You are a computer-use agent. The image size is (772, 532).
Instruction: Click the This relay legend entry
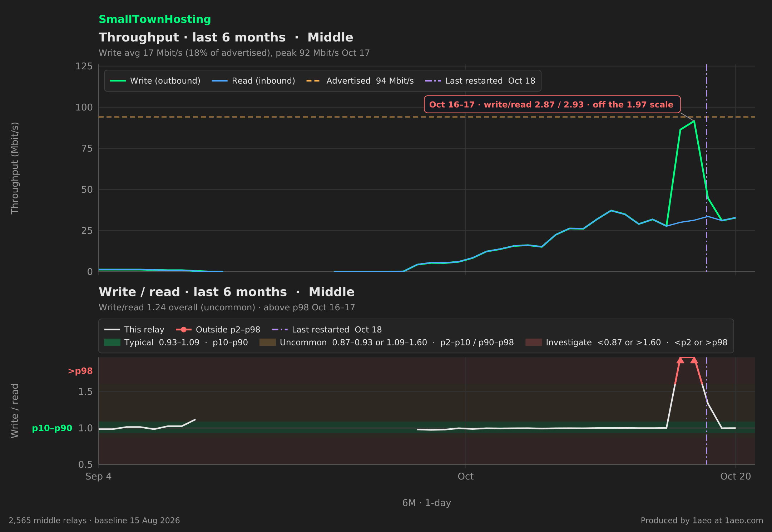click(134, 330)
